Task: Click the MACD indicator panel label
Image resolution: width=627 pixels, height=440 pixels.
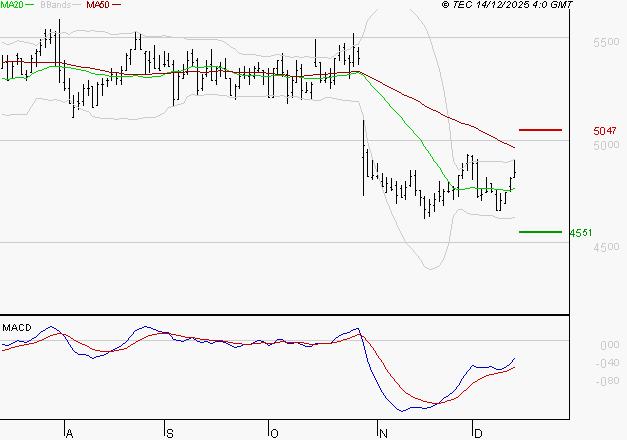Action: click(x=17, y=327)
